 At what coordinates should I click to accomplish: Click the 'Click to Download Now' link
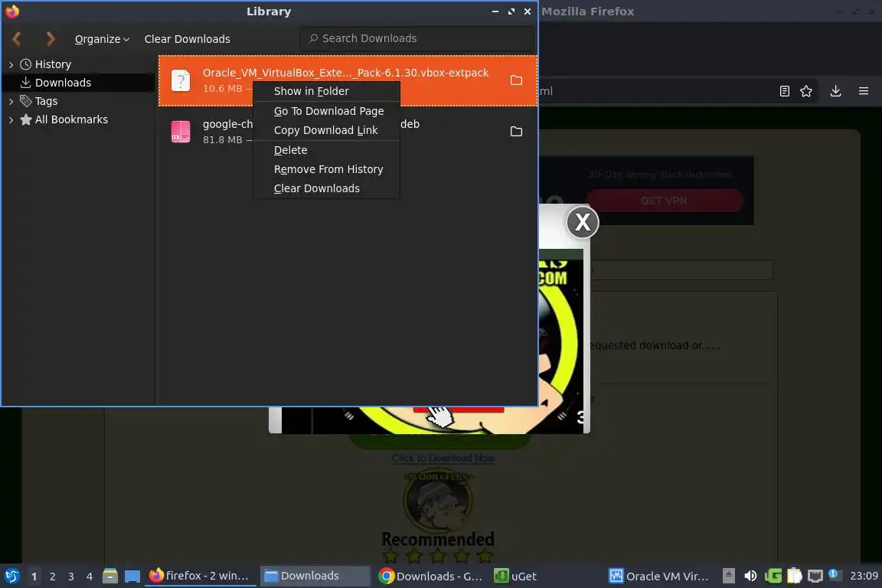point(443,458)
